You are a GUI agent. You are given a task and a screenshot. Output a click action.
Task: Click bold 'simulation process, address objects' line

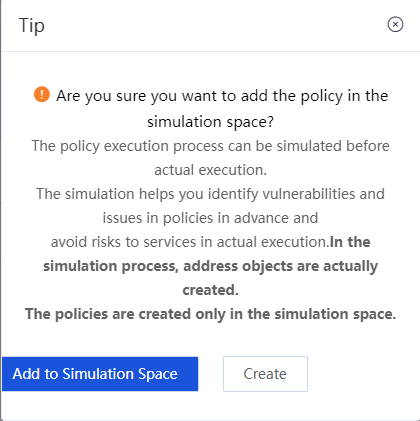(x=210, y=266)
